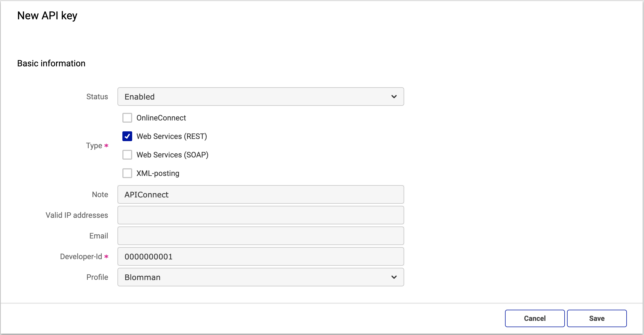Open the Profile dropdown showing Blomman
The image size is (644, 335).
(x=261, y=277)
